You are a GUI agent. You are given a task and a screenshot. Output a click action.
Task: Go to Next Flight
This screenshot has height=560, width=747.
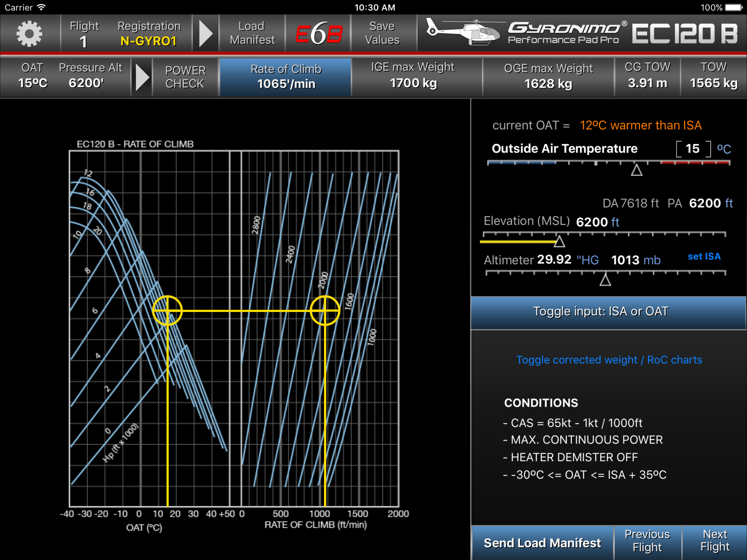coord(714,541)
